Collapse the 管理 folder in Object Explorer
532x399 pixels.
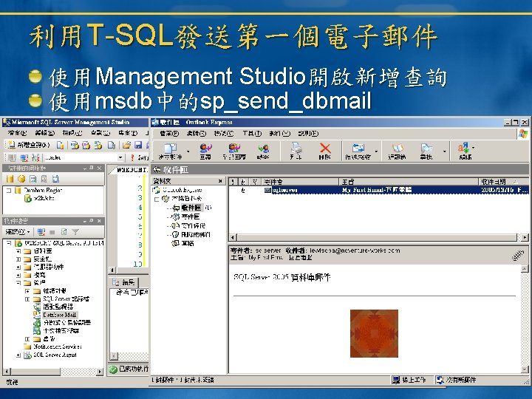pos(18,282)
